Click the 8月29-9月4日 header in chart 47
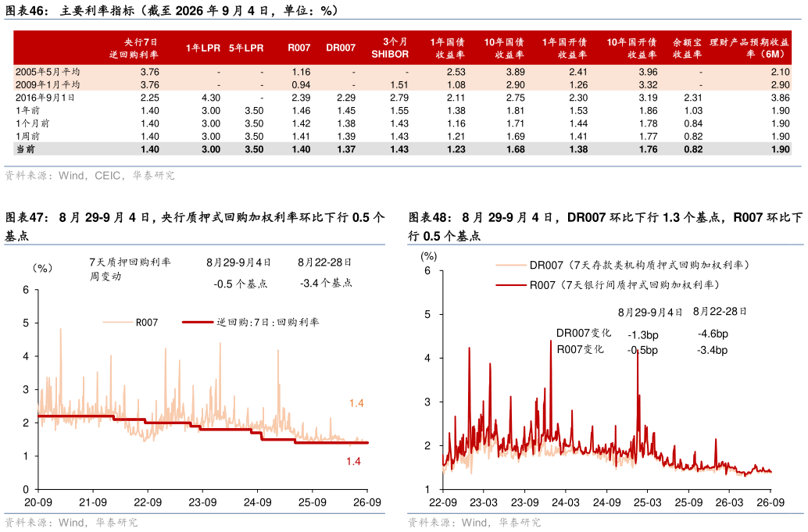This screenshot has height=532, width=808. pos(238,262)
